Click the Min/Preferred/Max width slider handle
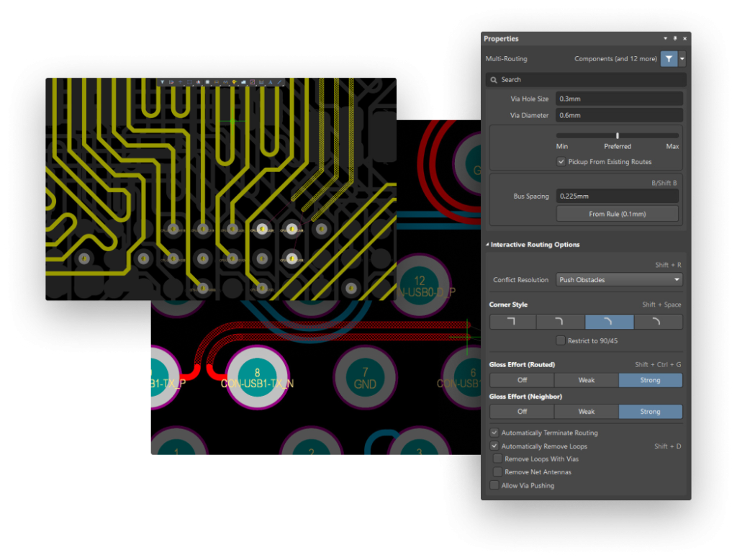The height and width of the screenshot is (560, 737). pos(618,135)
